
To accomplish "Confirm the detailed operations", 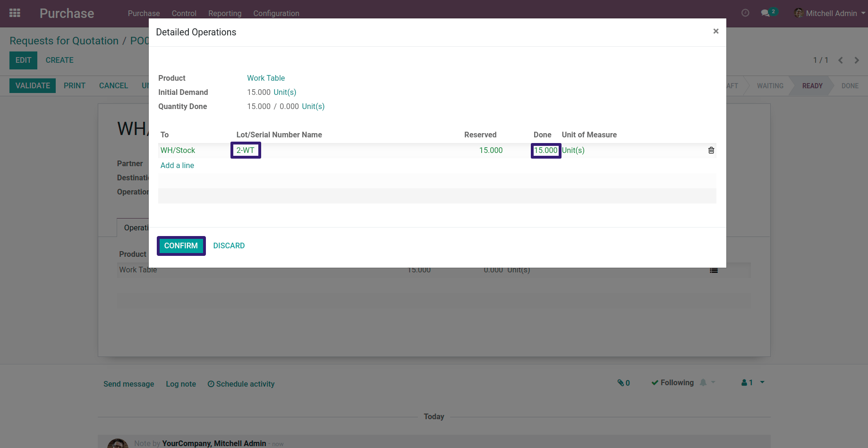I will click(x=181, y=245).
